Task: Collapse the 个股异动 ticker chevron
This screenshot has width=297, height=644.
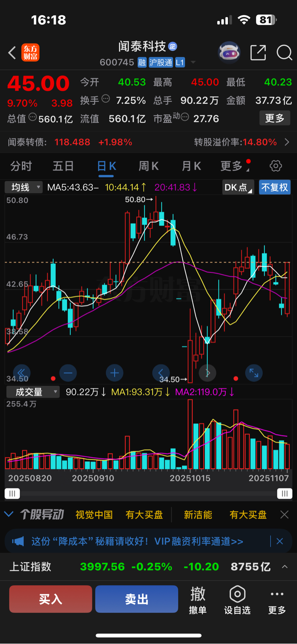Action: tap(9, 514)
